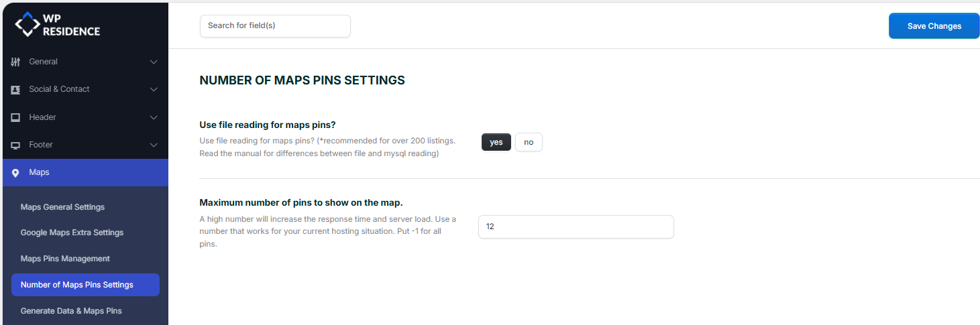Click the WP Residence logo

click(x=57, y=25)
